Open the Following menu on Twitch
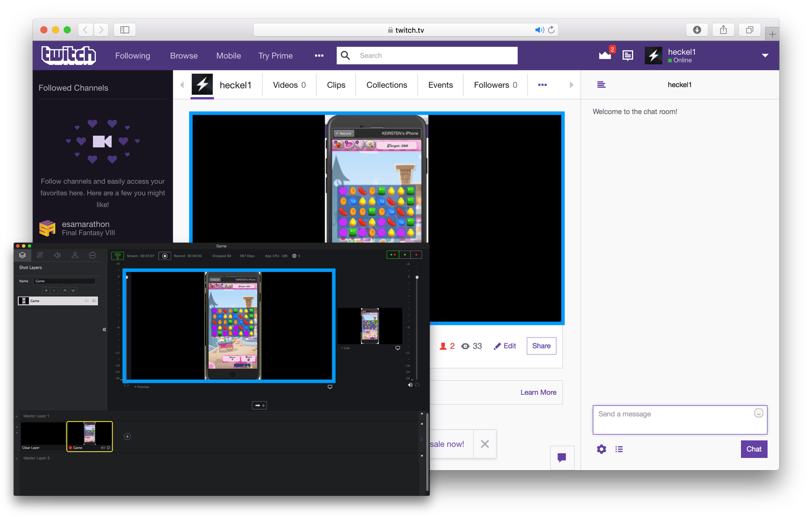This screenshot has height=517, width=812. (132, 55)
